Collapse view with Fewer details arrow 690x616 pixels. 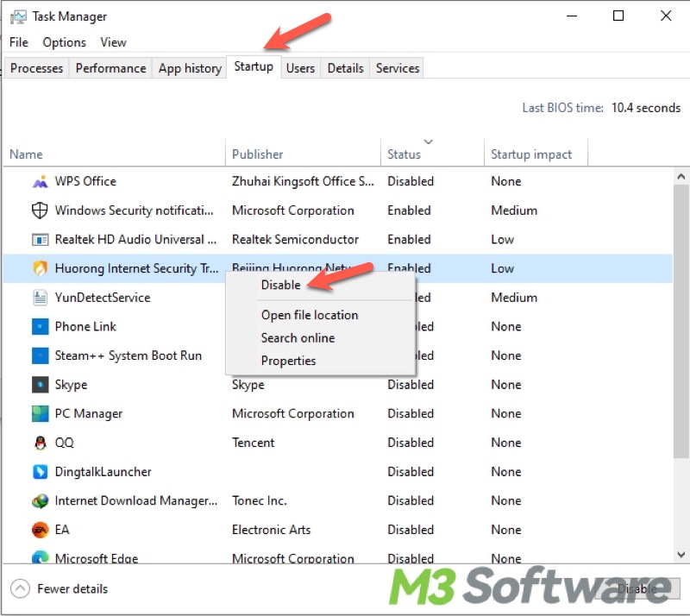click(20, 588)
